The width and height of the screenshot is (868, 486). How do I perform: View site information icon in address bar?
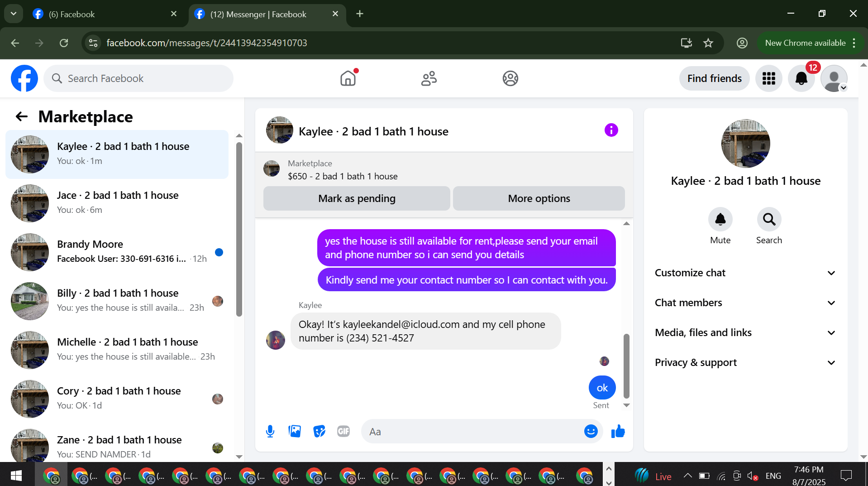[x=93, y=43]
